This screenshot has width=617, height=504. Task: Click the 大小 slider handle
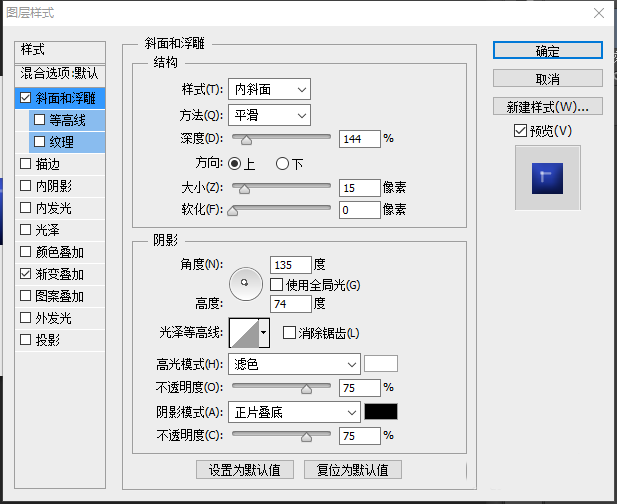(244, 189)
